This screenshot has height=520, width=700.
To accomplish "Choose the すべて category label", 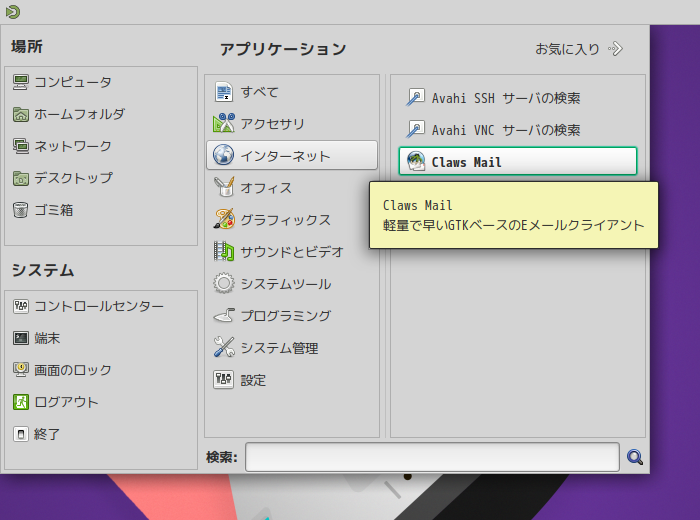I will [x=259, y=92].
